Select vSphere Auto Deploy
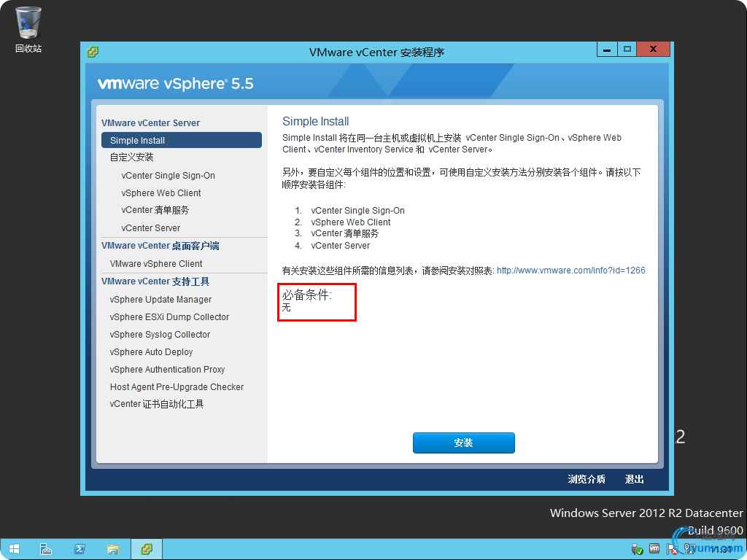This screenshot has height=560, width=747. [151, 352]
